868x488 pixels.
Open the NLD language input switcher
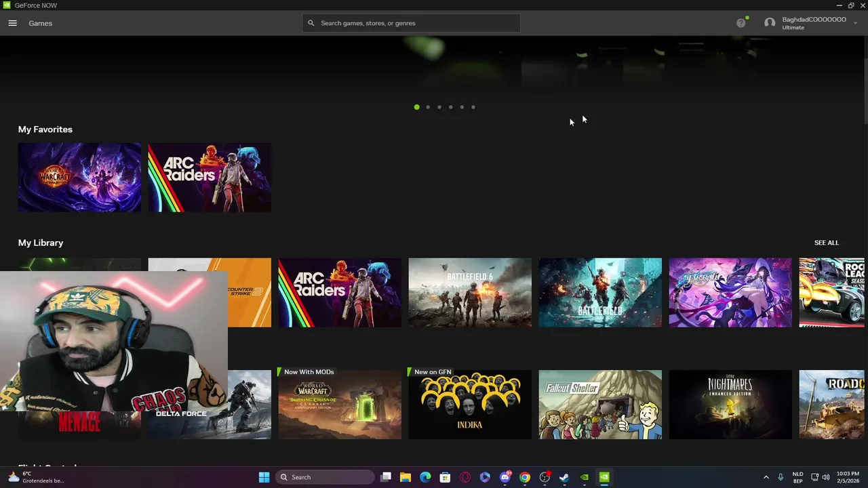798,477
